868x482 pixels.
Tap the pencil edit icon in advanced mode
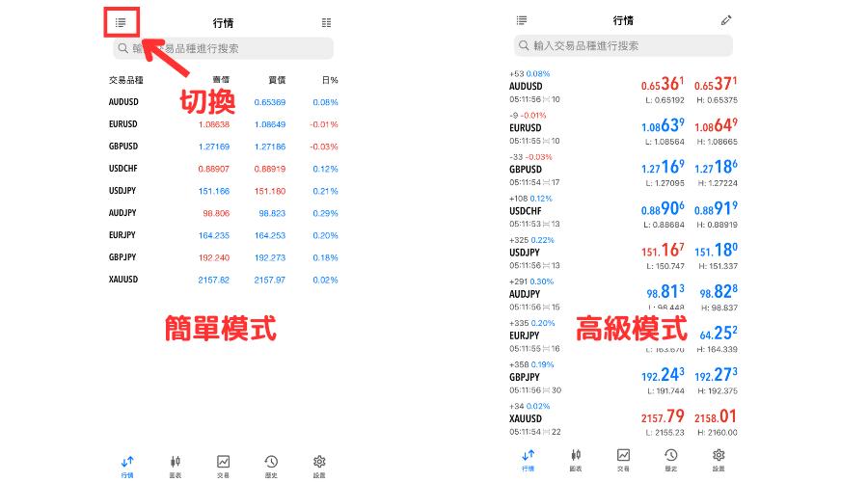pos(726,20)
